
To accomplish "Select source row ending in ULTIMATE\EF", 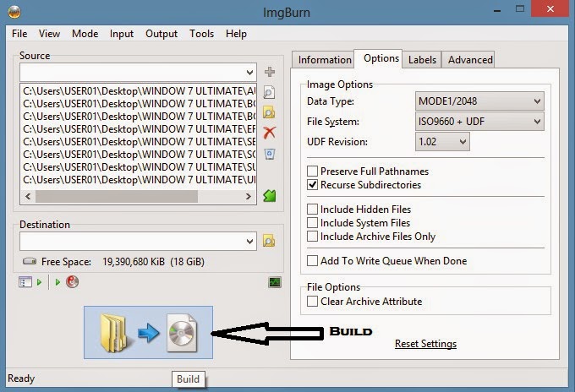I will (139, 129).
